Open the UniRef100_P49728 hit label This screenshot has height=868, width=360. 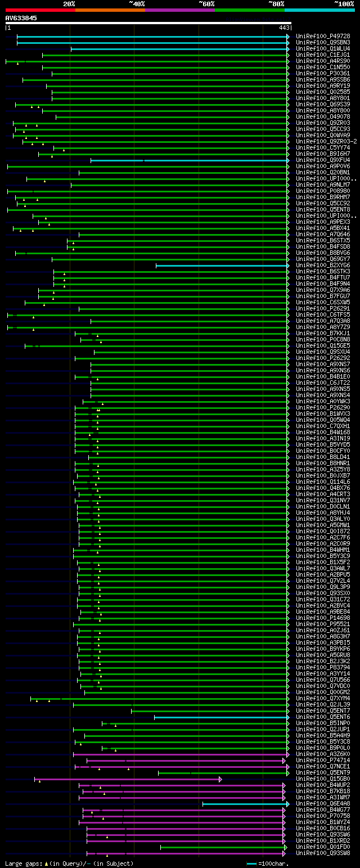pos(323,37)
